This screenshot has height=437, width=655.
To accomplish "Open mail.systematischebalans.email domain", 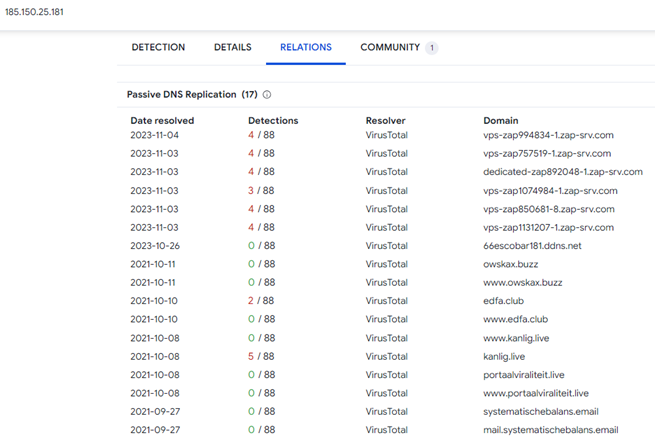I will click(x=550, y=430).
